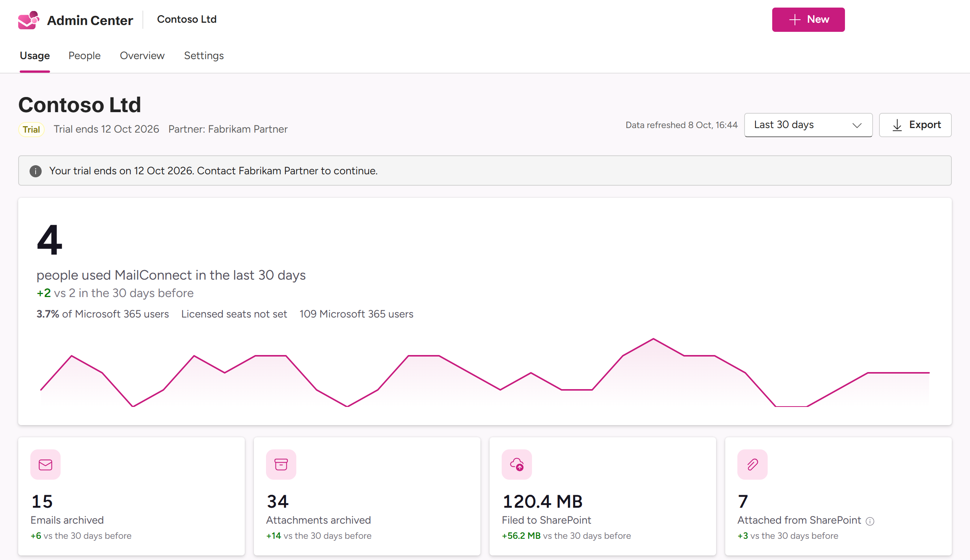This screenshot has height=560, width=970.
Task: Click the 'Filed to SharePoint' label
Action: click(x=546, y=520)
